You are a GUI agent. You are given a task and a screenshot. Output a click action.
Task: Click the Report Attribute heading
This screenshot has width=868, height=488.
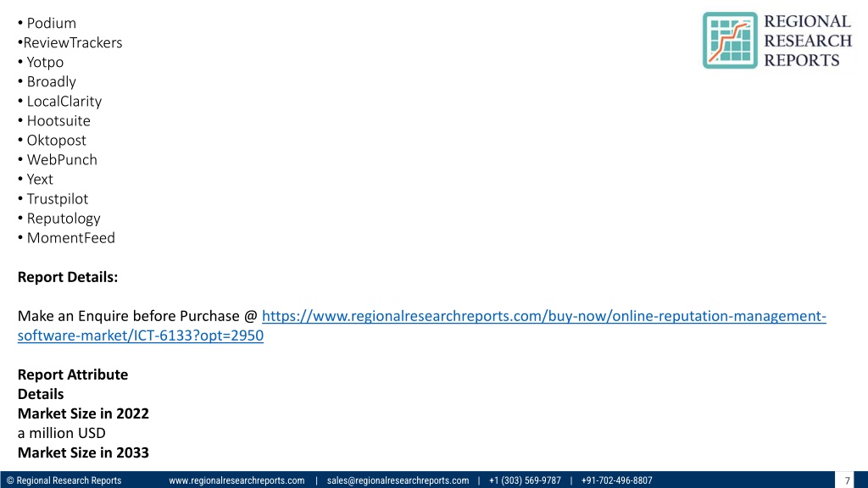pyautogui.click(x=73, y=374)
